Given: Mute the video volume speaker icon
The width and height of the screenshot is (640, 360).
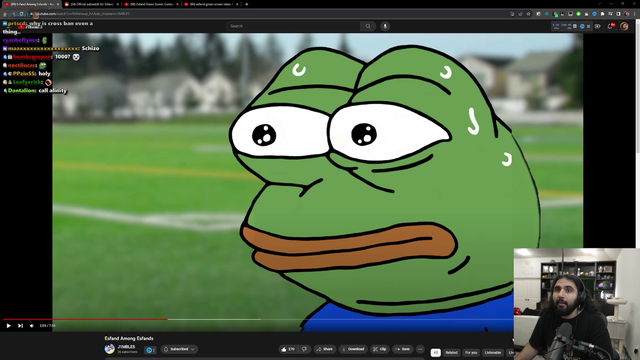Looking at the screenshot, I should [32, 326].
